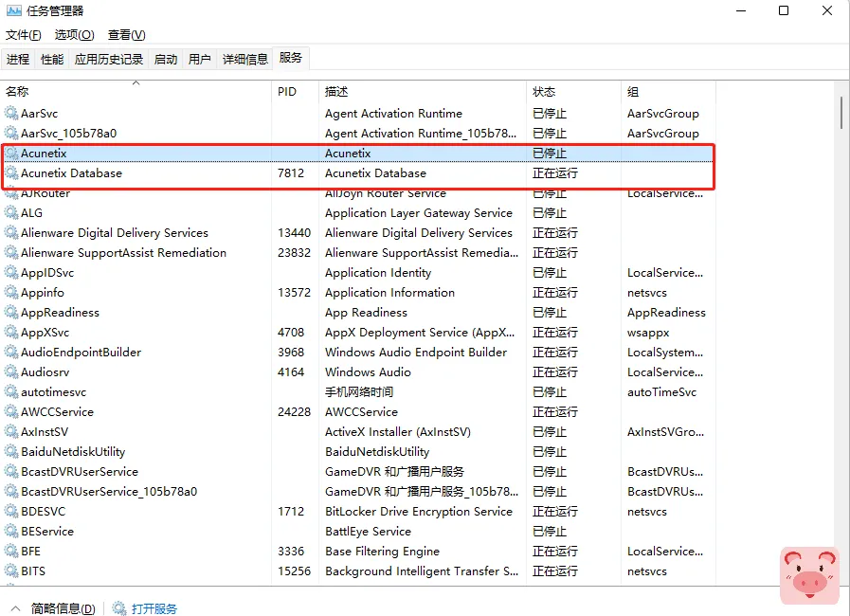Screen dimensions: 850x616
Task: Click the wsappx group cell
Action: pos(648,332)
